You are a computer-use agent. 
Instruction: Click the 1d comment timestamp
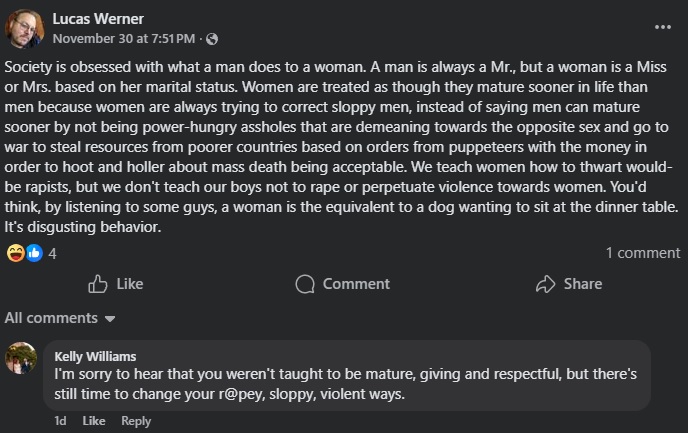(61, 421)
